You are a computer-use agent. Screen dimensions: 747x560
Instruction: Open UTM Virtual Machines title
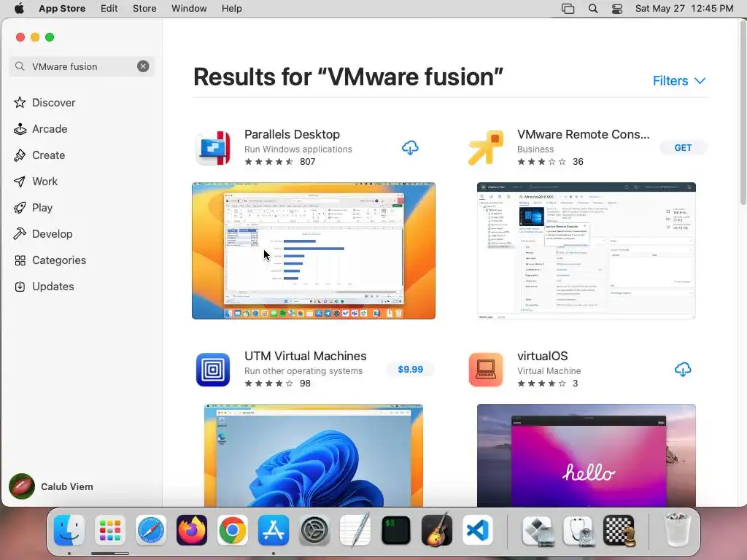coord(306,356)
